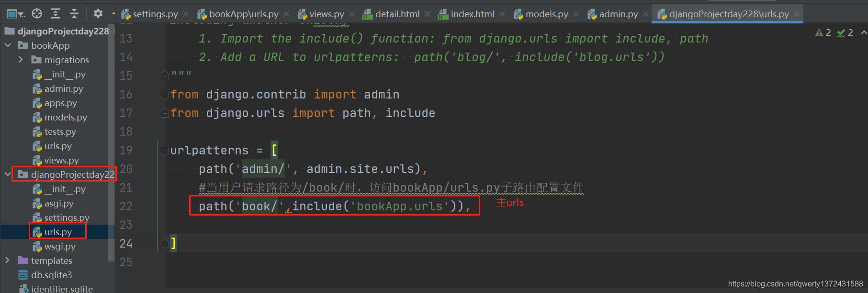Click the database icon beside db.sqlite3

coord(23,275)
